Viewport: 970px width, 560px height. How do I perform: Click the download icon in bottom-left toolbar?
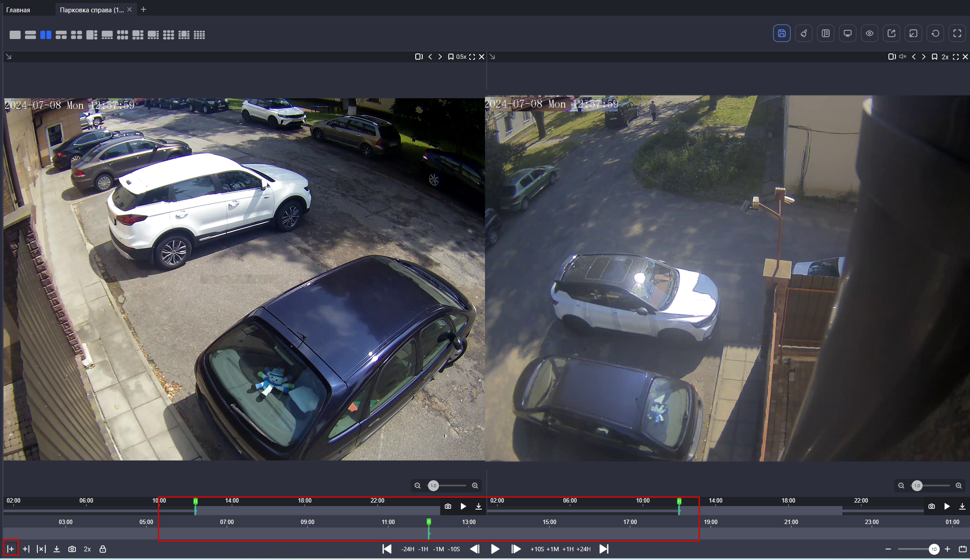click(57, 549)
